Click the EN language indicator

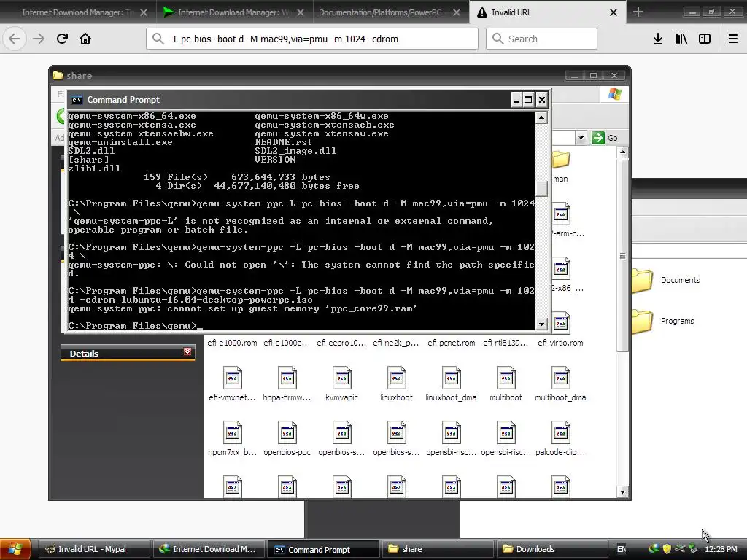622,549
